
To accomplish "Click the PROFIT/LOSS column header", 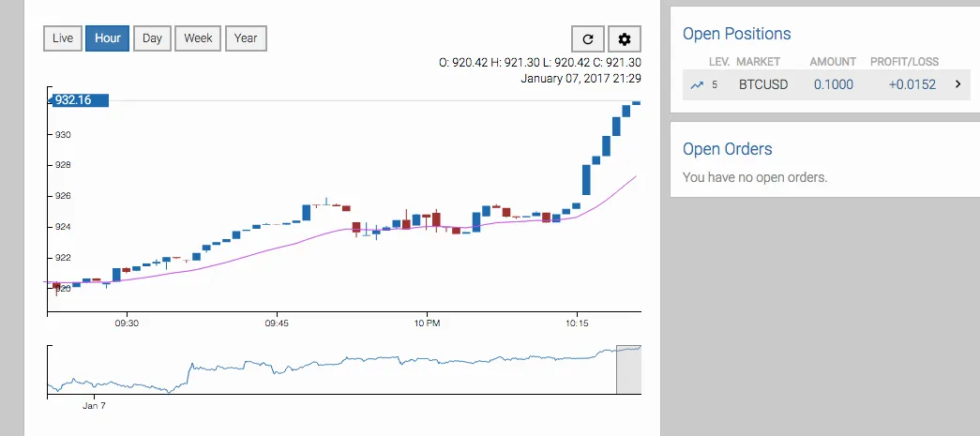I will (904, 62).
